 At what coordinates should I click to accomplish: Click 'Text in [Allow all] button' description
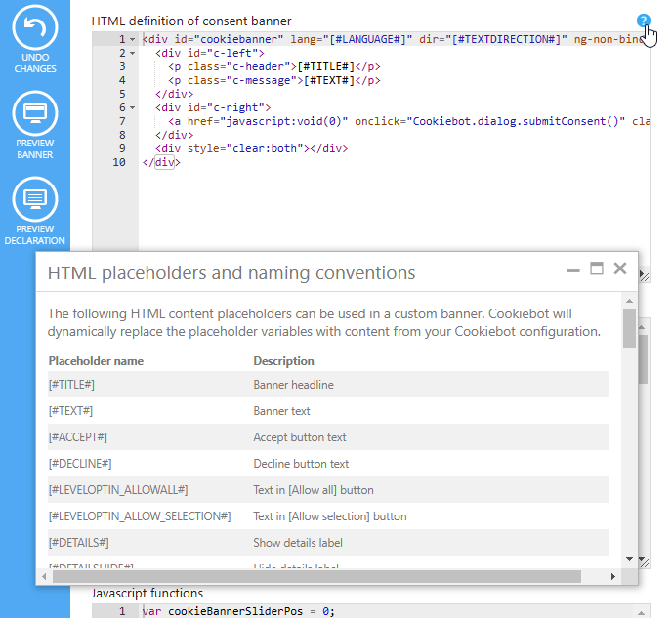pyautogui.click(x=314, y=490)
